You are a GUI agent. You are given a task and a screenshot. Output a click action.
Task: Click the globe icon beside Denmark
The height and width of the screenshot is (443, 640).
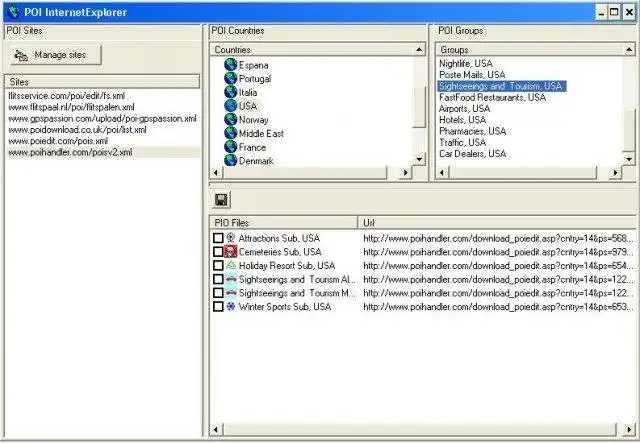[x=231, y=160]
